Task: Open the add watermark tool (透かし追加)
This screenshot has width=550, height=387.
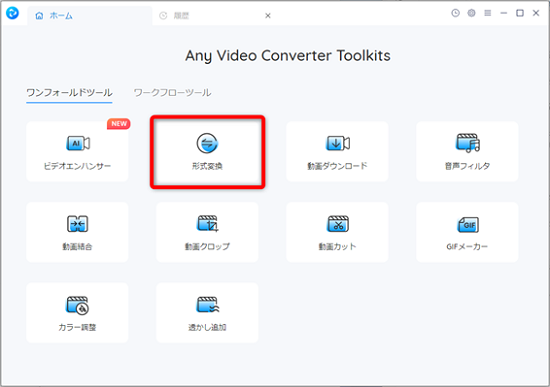Action: (207, 313)
